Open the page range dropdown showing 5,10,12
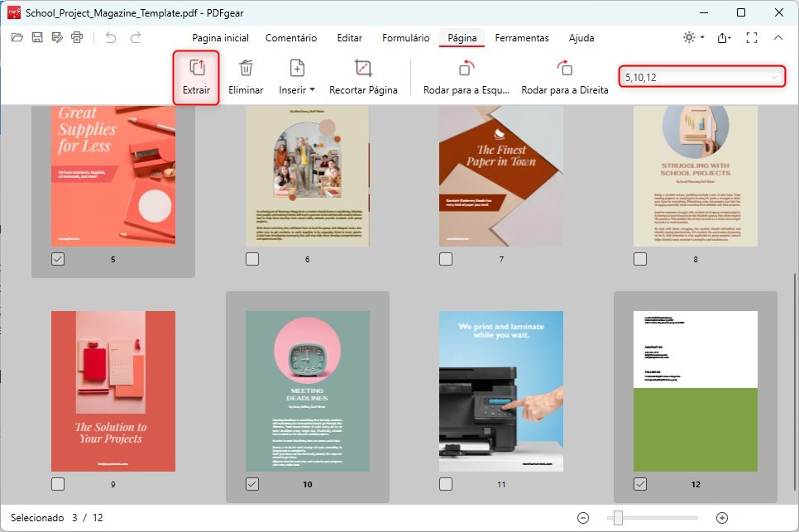Image resolution: width=799 pixels, height=532 pixels. 776,76
